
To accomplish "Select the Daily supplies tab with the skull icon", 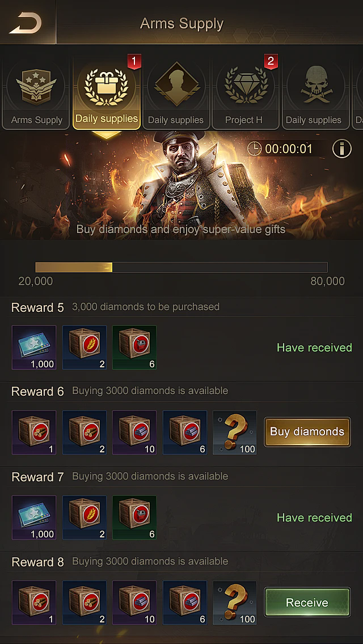I will [313, 95].
